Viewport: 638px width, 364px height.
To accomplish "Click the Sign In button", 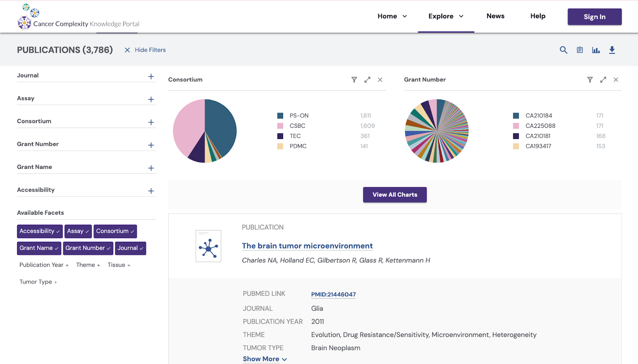I will tap(594, 17).
